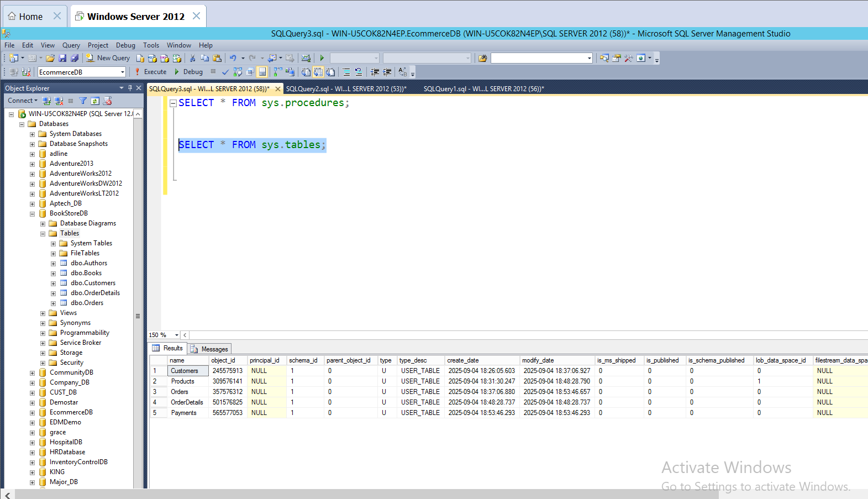Click Object Explorer Refresh icon
Image resolution: width=868 pixels, height=499 pixels.
(x=95, y=101)
